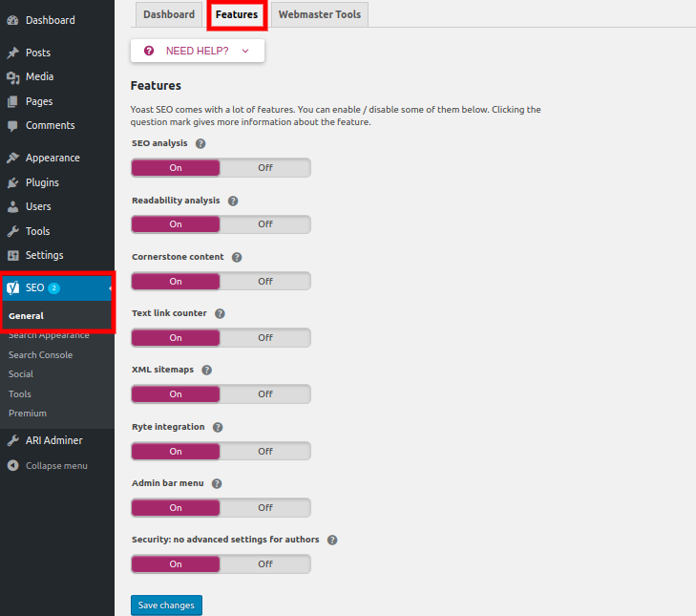The width and height of the screenshot is (696, 616).
Task: Open help for Cornerstone content
Action: tap(237, 257)
